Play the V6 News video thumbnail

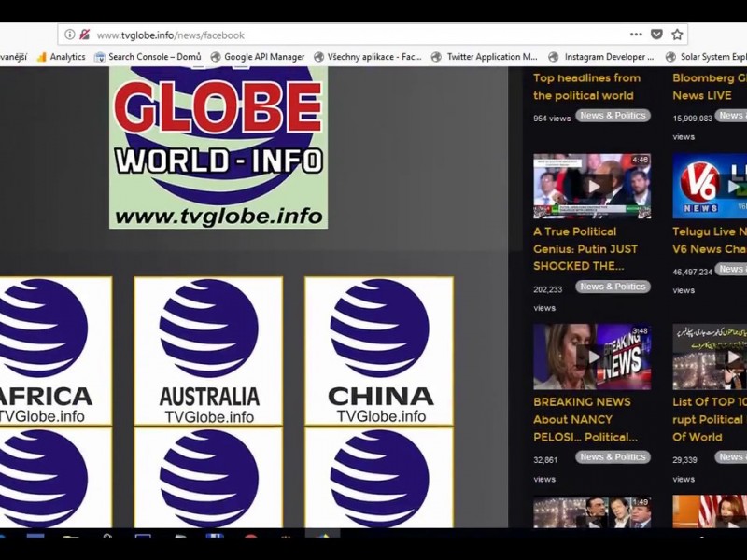710,186
